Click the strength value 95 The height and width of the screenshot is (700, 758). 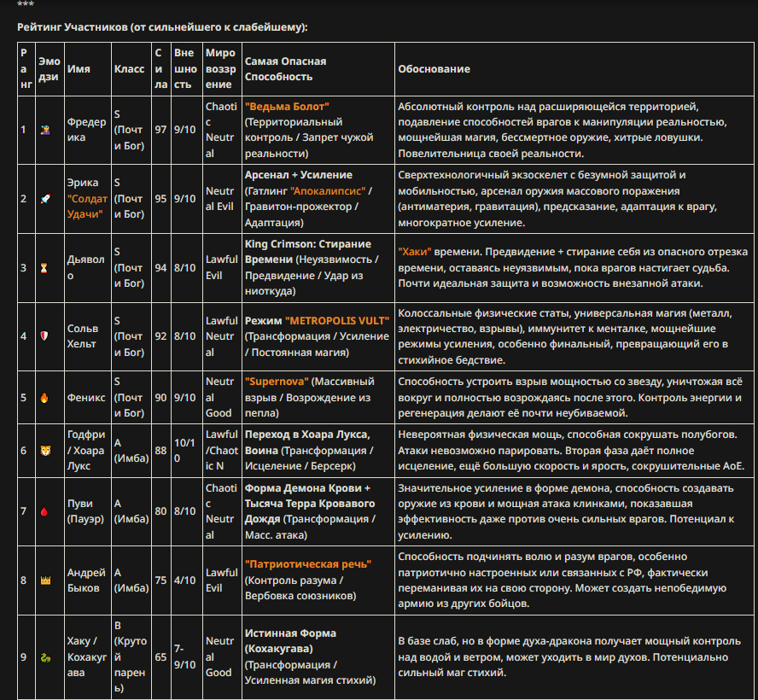[160, 199]
